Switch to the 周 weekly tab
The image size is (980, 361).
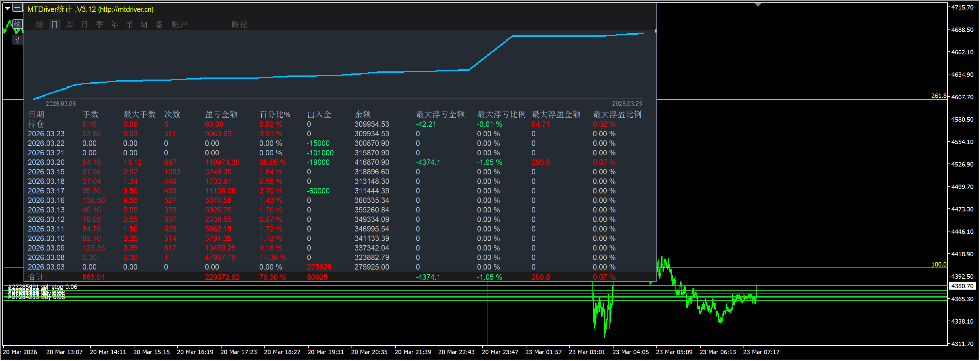pyautogui.click(x=69, y=25)
